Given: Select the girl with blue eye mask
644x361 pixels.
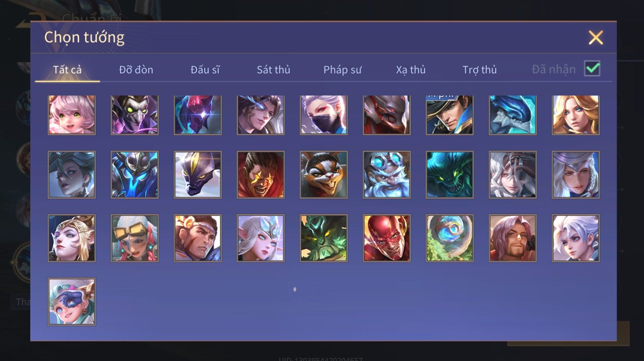Looking at the screenshot, I should pyautogui.click(x=72, y=302).
